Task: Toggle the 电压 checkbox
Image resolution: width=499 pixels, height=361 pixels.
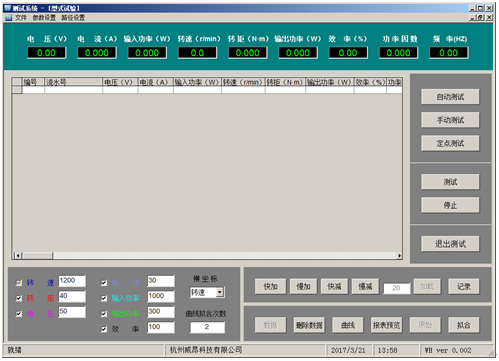Action: [19, 314]
